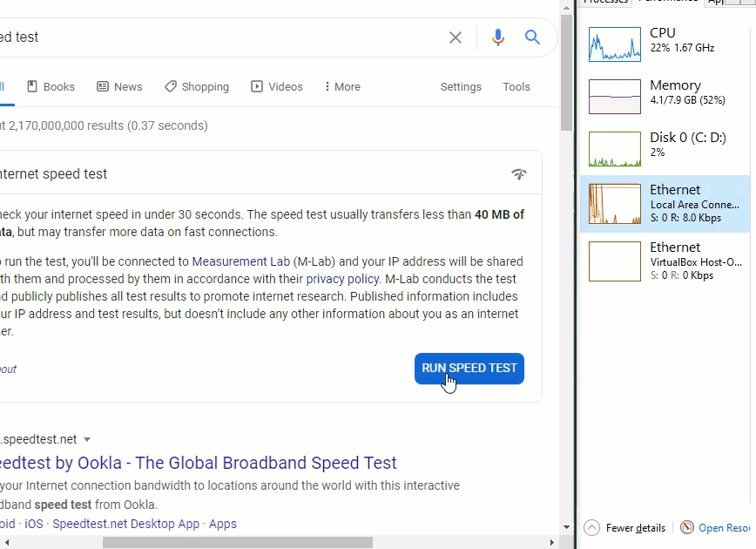Click the Open Resource Monitor icon in Task Manager
Image resolution: width=756 pixels, height=549 pixels.
pyautogui.click(x=686, y=527)
